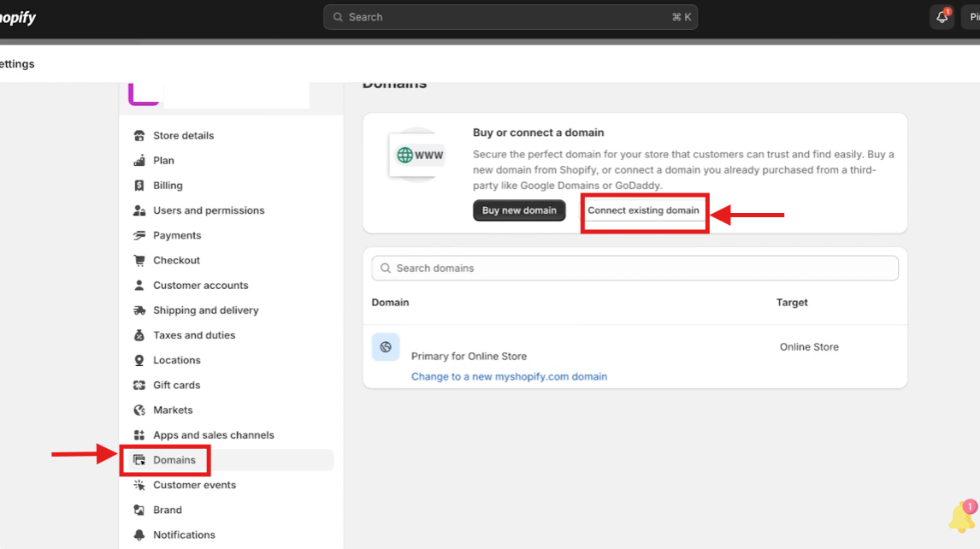Click the Apps and sales channels icon

point(139,436)
